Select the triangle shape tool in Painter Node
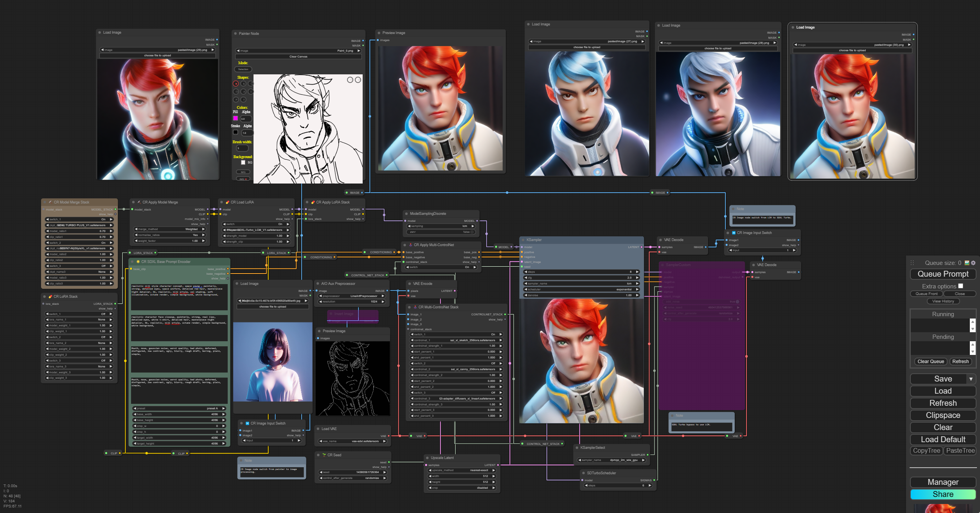The image size is (980, 513). pos(243,92)
